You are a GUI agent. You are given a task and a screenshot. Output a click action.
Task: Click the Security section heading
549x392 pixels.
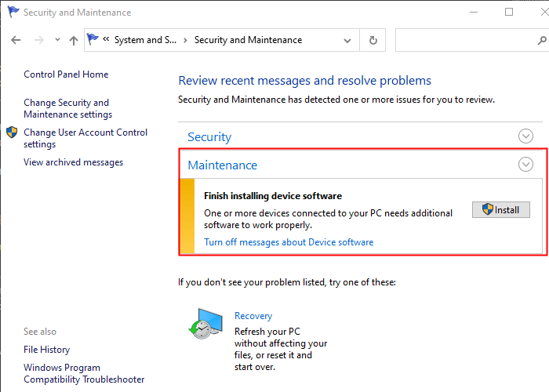(x=209, y=137)
